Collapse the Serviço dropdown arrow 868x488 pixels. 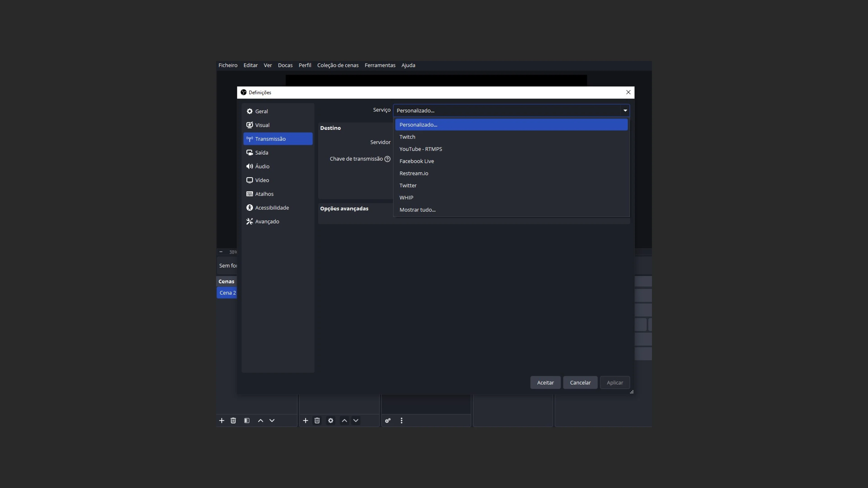(625, 110)
